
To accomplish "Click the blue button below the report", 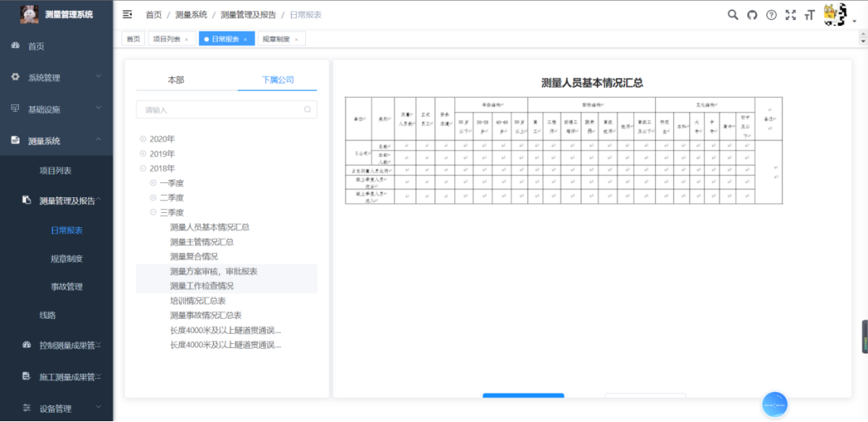I will click(523, 395).
